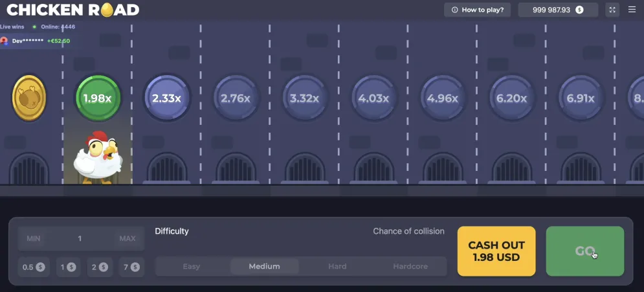Click the sewer grate under 4.03x

click(373, 168)
